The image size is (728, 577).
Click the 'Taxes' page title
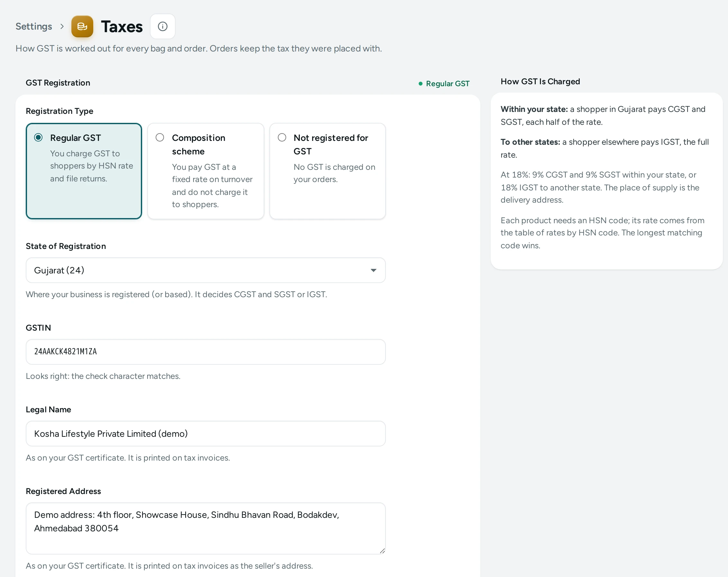pos(122,26)
